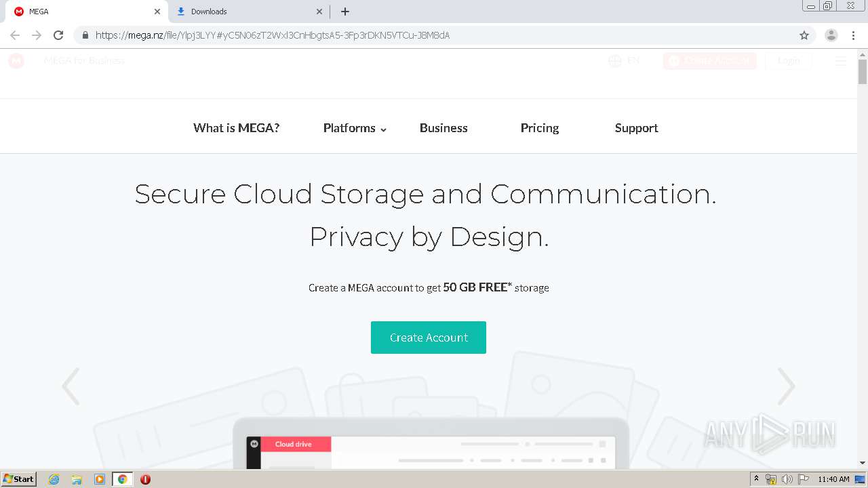Bookmark this page with the star icon
The height and width of the screenshot is (488, 868).
(804, 35)
